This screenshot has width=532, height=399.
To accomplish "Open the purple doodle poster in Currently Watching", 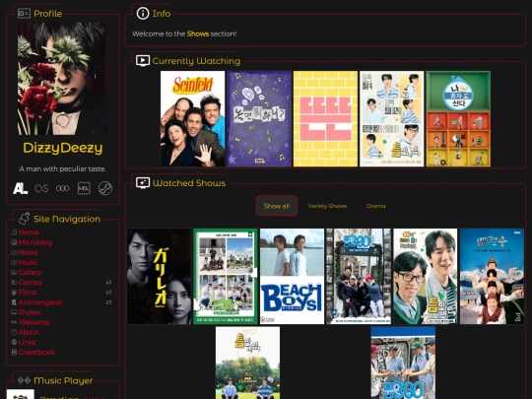I will coord(259,119).
